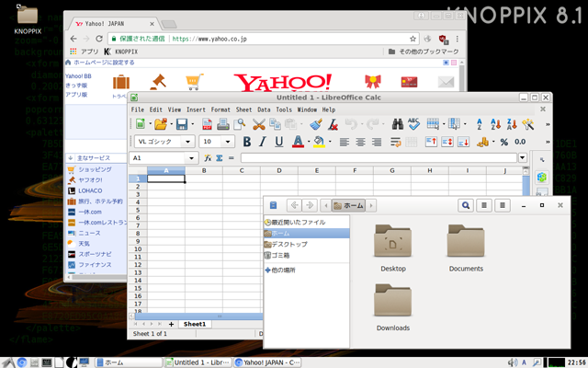Click Sort Descending icon in Calc
Screen dimensions: 588x368
tap(512, 124)
